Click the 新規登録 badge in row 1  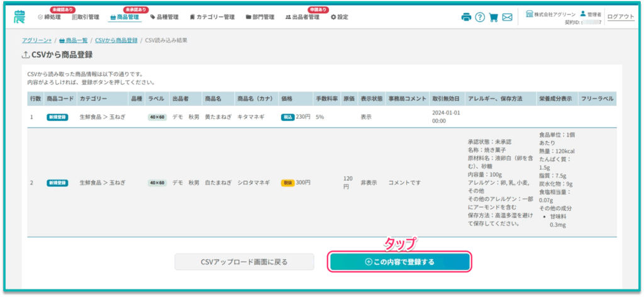(57, 117)
